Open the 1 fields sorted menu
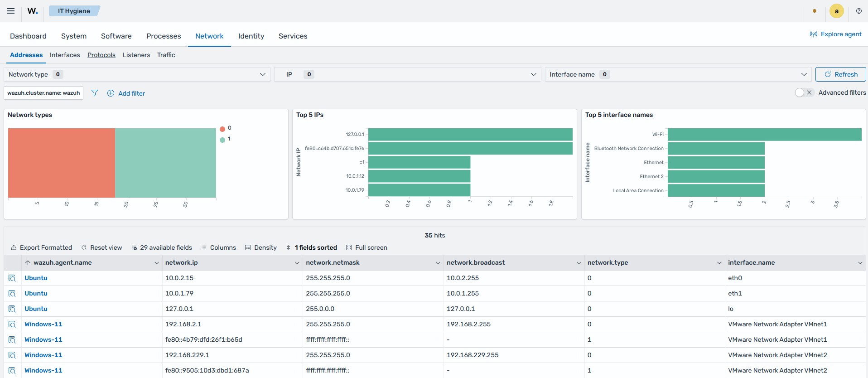Screen dimensions: 868x378 point(312,247)
